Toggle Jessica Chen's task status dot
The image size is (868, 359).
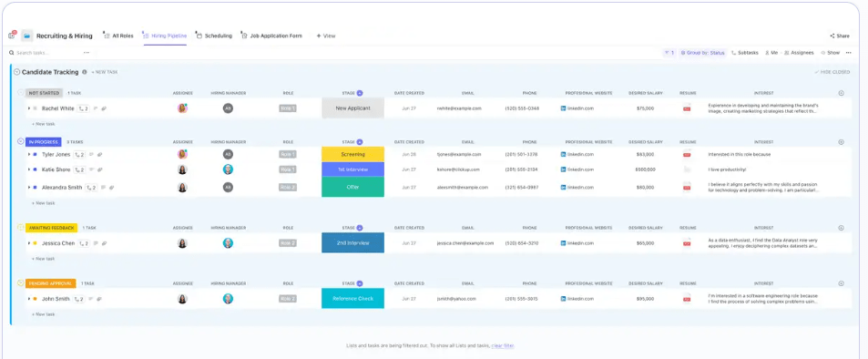pos(35,242)
